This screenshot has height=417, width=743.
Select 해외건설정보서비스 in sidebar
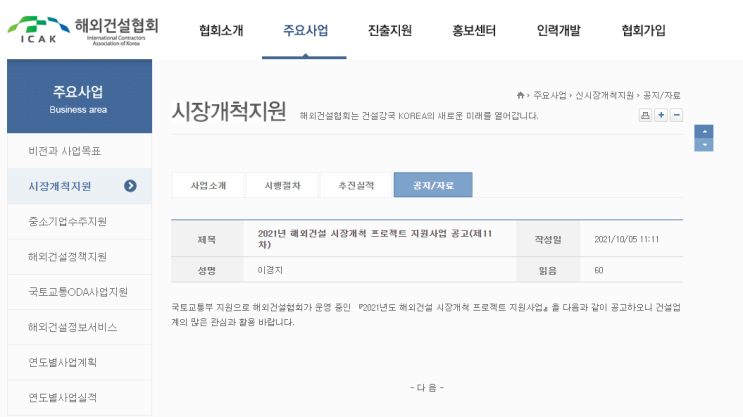pyautogui.click(x=80, y=327)
